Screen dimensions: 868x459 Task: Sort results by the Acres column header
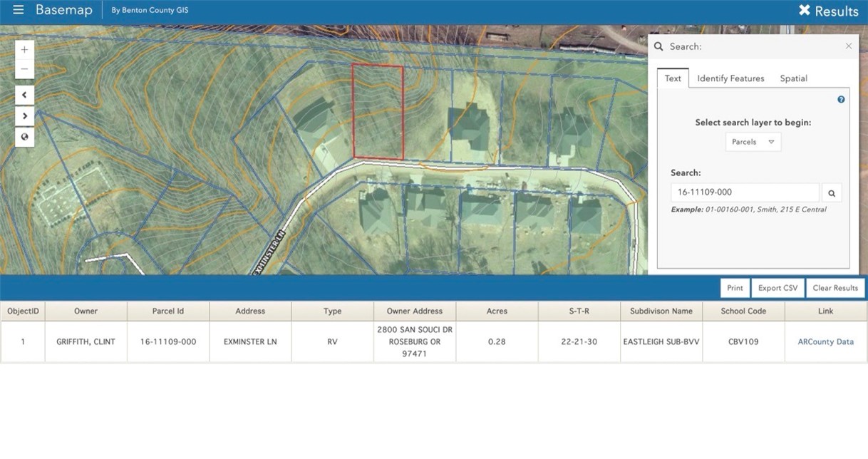tap(497, 311)
